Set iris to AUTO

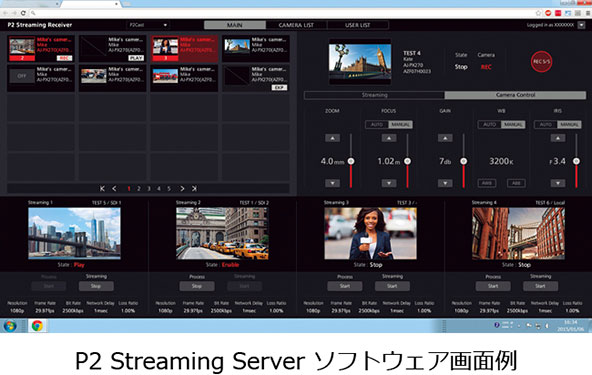pyautogui.click(x=546, y=125)
